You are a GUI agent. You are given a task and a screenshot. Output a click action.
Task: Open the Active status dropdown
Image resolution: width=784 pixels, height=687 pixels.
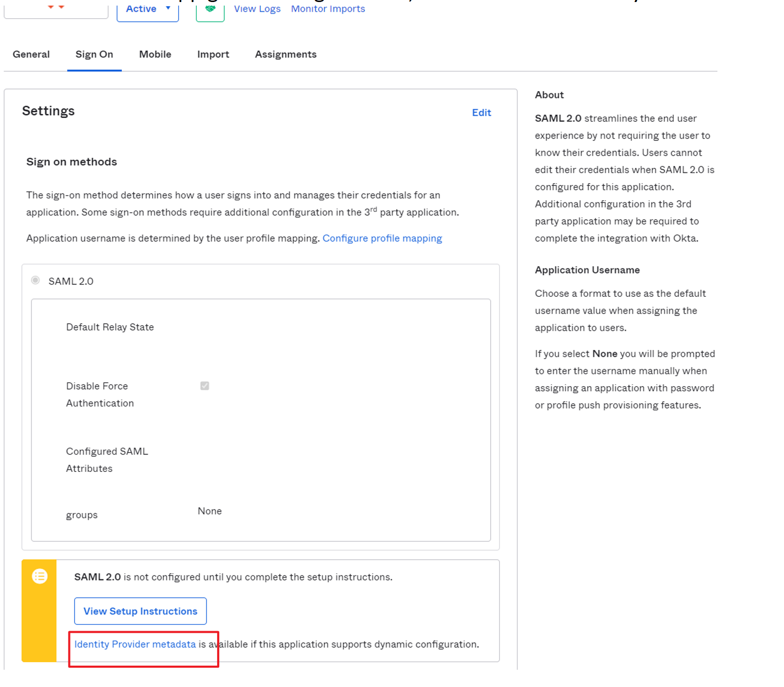point(147,9)
